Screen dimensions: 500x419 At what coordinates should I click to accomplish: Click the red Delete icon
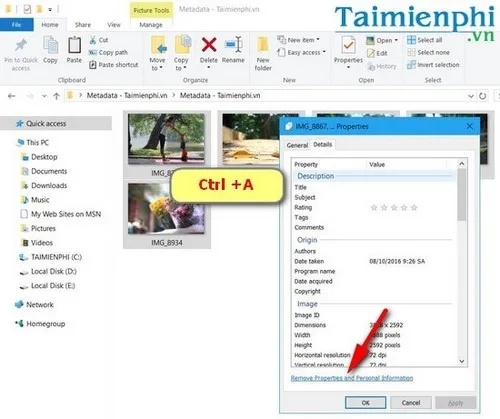pos(209,45)
